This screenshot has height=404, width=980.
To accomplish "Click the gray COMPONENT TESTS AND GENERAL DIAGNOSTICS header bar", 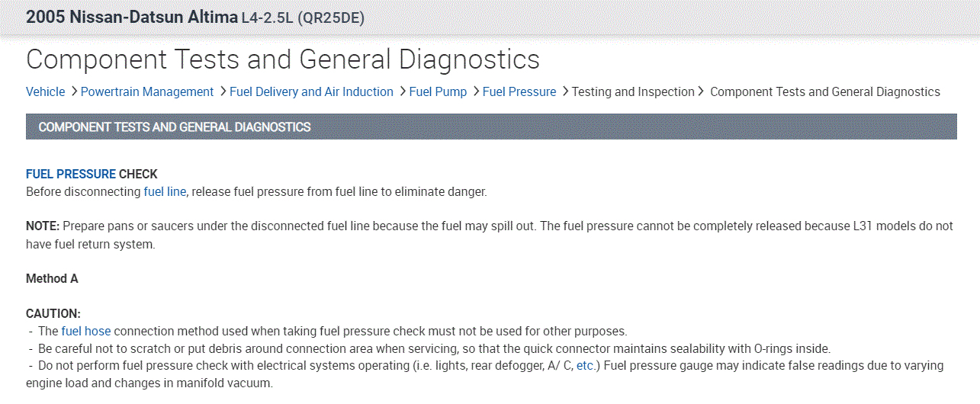I will click(x=491, y=127).
